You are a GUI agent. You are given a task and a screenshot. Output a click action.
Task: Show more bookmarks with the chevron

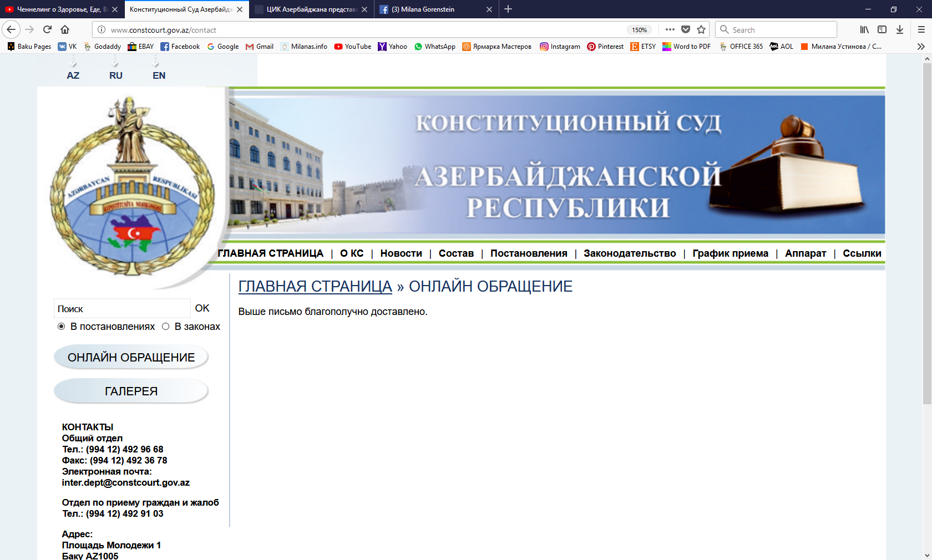921,47
